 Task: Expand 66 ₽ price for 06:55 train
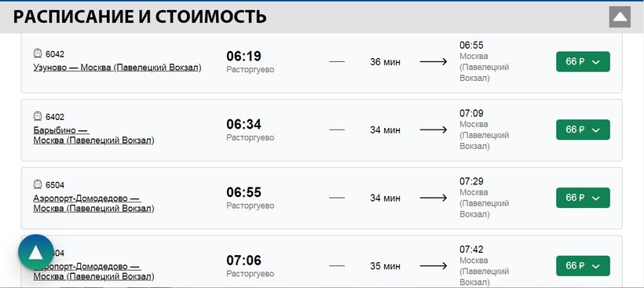pos(583,198)
